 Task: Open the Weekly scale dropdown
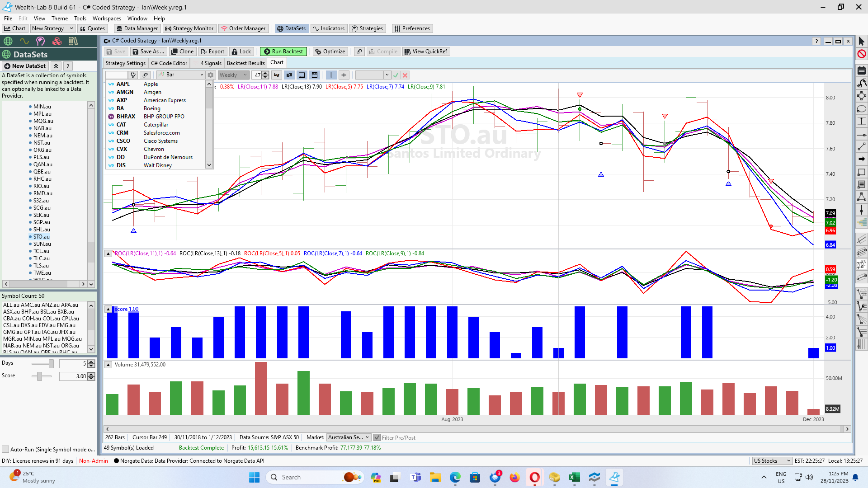point(233,75)
